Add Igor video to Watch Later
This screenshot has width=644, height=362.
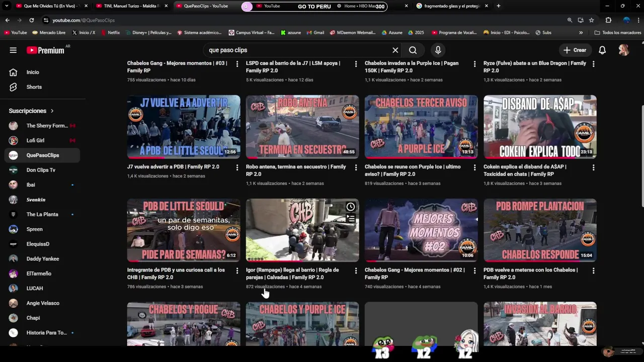(x=351, y=207)
